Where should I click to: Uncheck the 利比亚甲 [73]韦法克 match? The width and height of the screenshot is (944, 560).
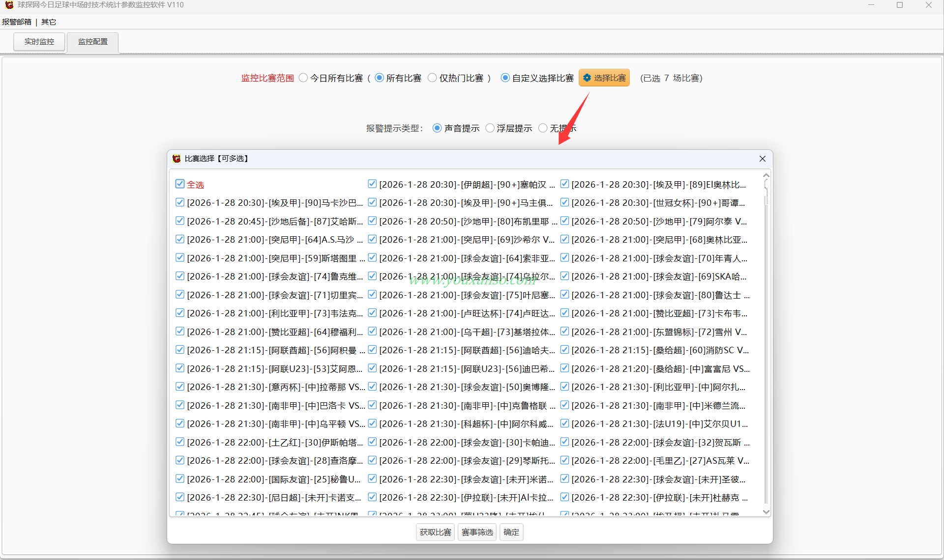(180, 313)
